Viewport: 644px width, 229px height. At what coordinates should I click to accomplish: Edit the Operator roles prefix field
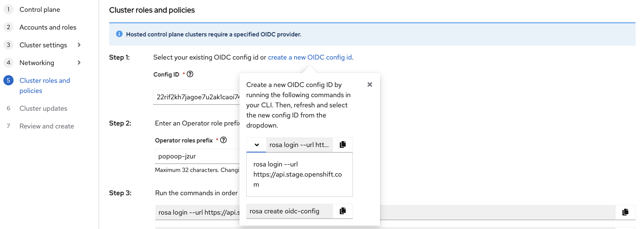tap(197, 156)
